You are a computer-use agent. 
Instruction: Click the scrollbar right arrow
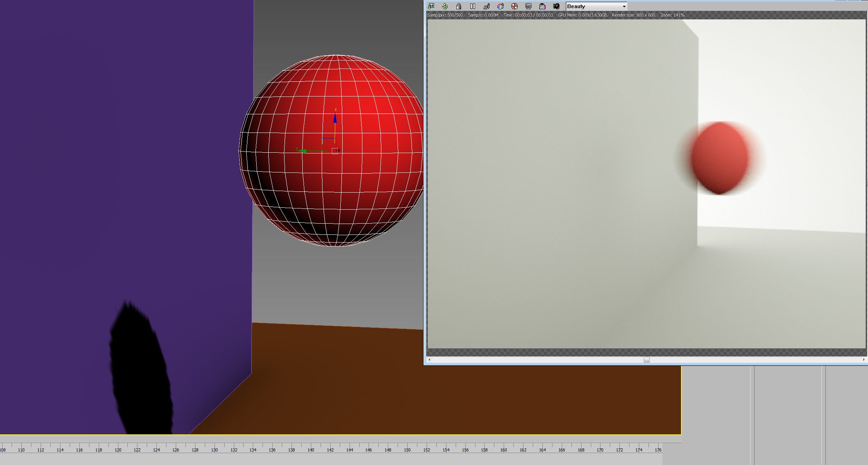click(864, 360)
